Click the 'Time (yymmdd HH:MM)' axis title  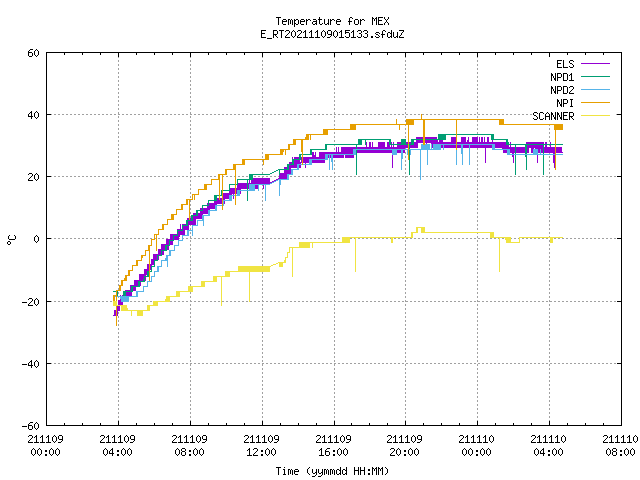[x=332, y=471]
